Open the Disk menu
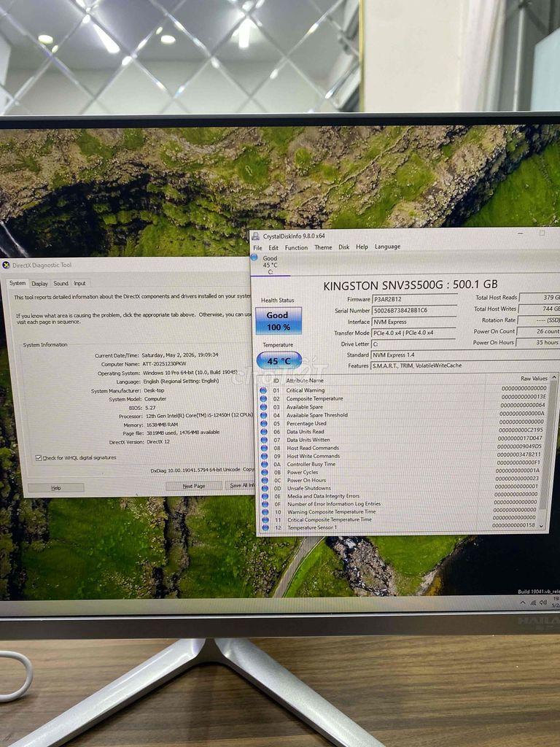 click(344, 247)
